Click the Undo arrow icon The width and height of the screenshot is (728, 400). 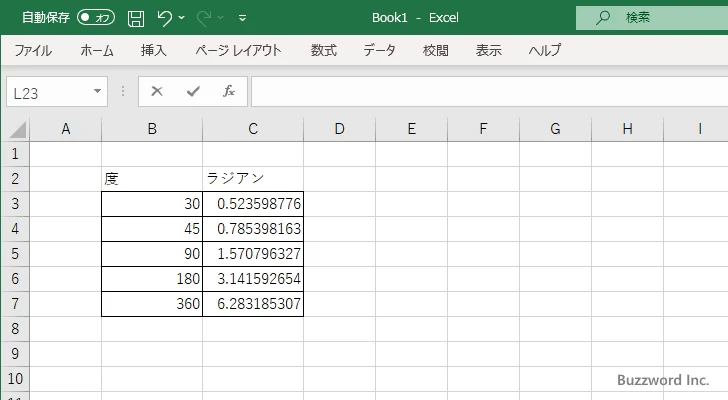(164, 18)
